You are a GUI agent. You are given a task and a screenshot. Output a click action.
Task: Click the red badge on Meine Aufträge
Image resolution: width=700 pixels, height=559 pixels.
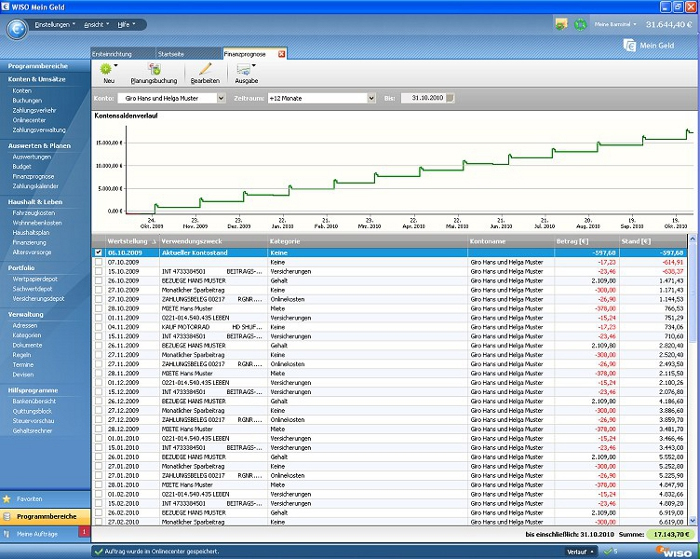(x=84, y=532)
